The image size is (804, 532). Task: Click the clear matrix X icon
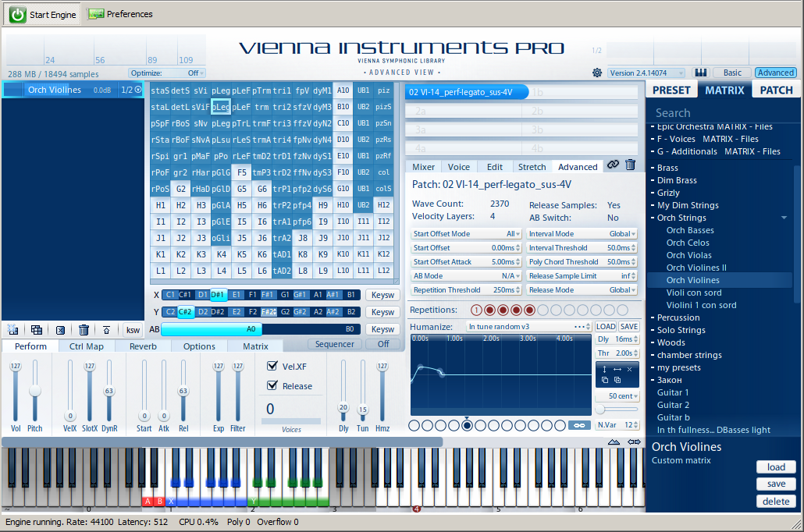pyautogui.click(x=61, y=330)
